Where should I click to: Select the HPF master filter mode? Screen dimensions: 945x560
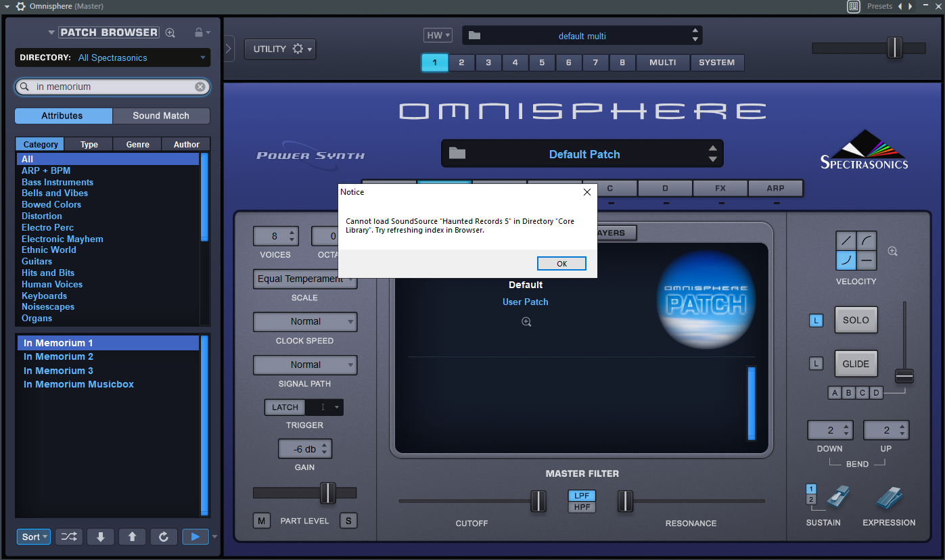coord(582,507)
